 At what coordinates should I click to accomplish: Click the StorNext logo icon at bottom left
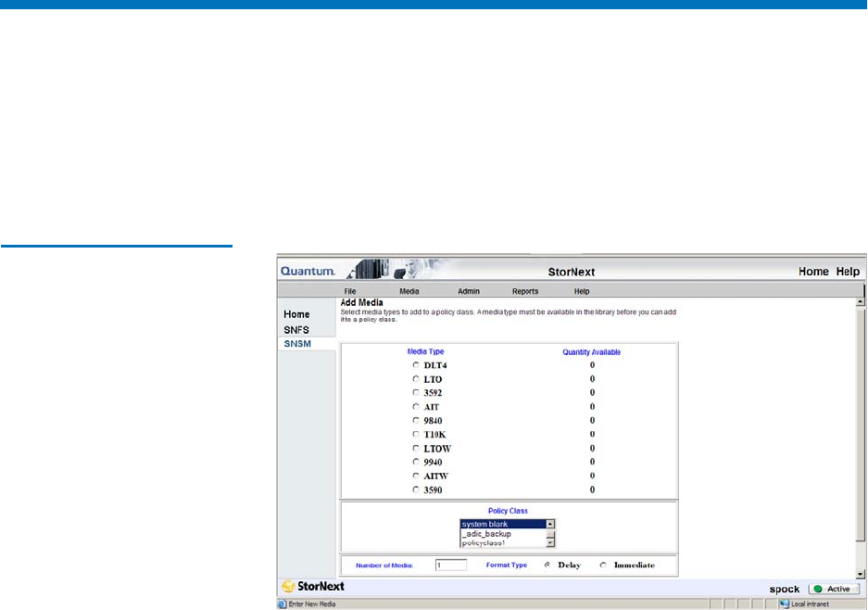[290, 587]
